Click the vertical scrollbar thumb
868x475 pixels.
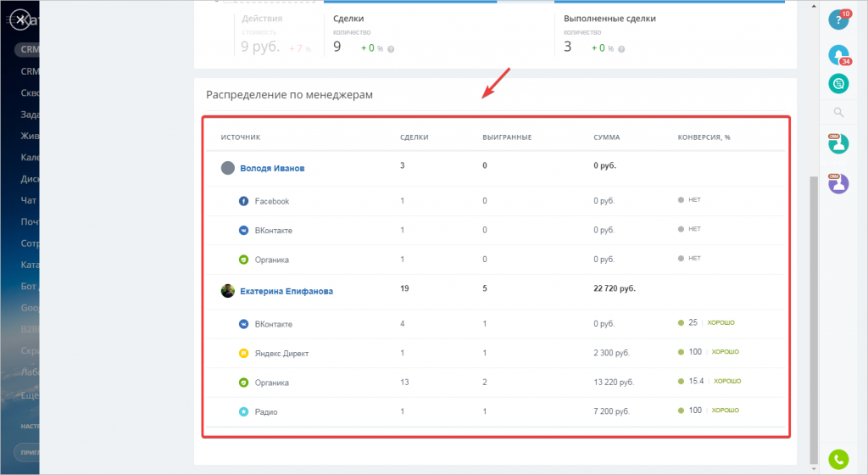click(x=813, y=320)
